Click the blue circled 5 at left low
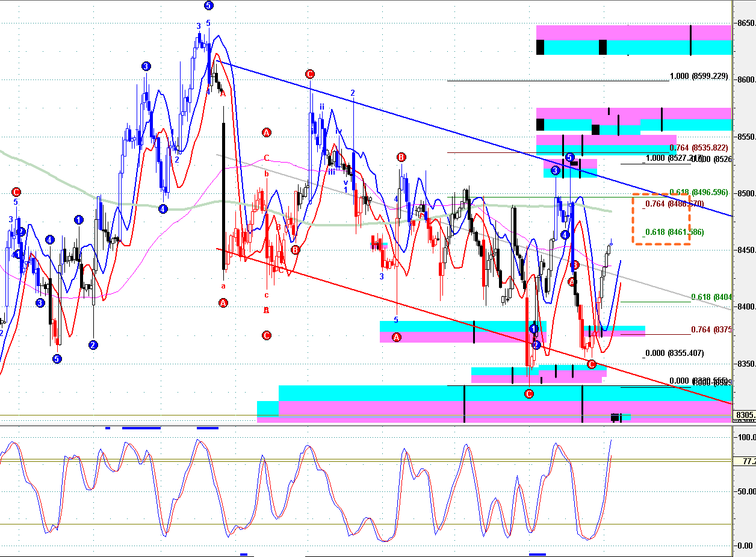The width and height of the screenshot is (756, 557). [x=57, y=359]
